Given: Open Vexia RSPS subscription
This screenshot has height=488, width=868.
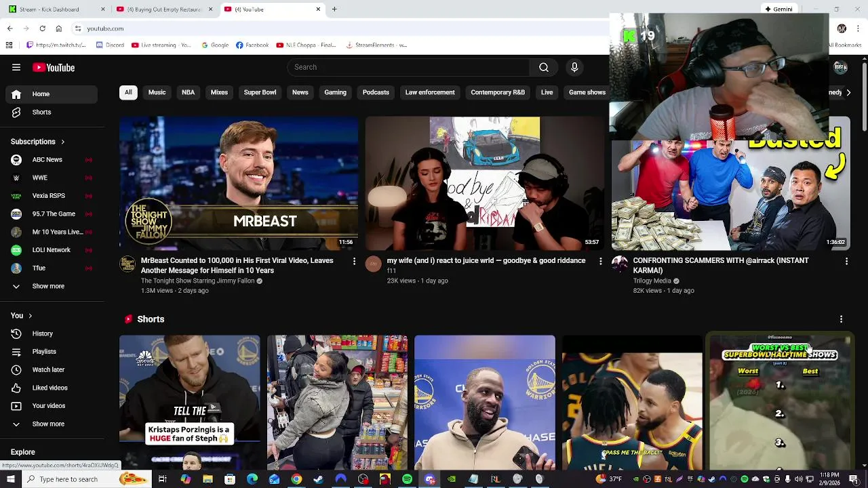Looking at the screenshot, I should tap(52, 196).
